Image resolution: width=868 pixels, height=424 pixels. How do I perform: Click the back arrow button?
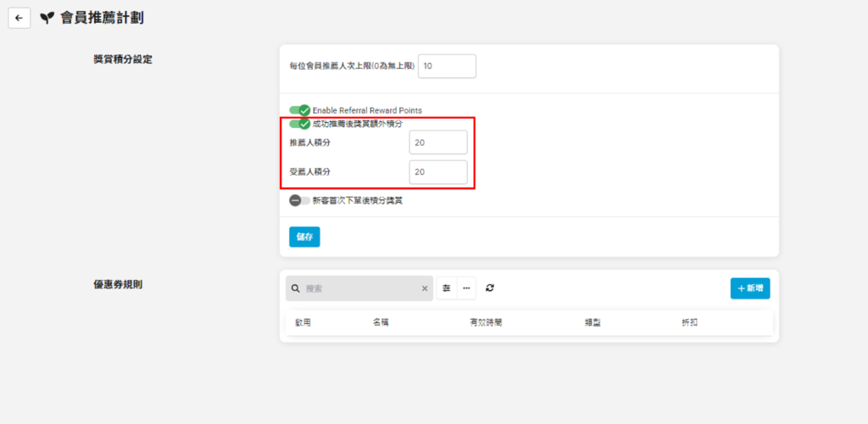tap(19, 18)
